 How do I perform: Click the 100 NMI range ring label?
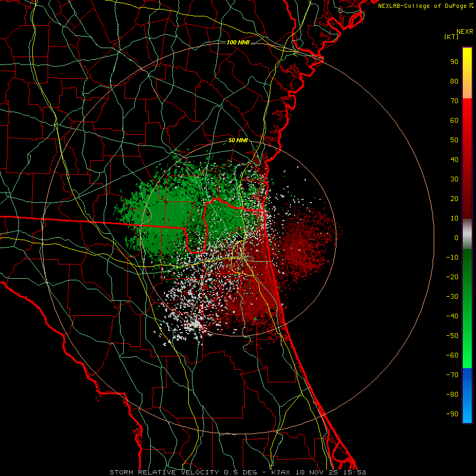[x=238, y=42]
